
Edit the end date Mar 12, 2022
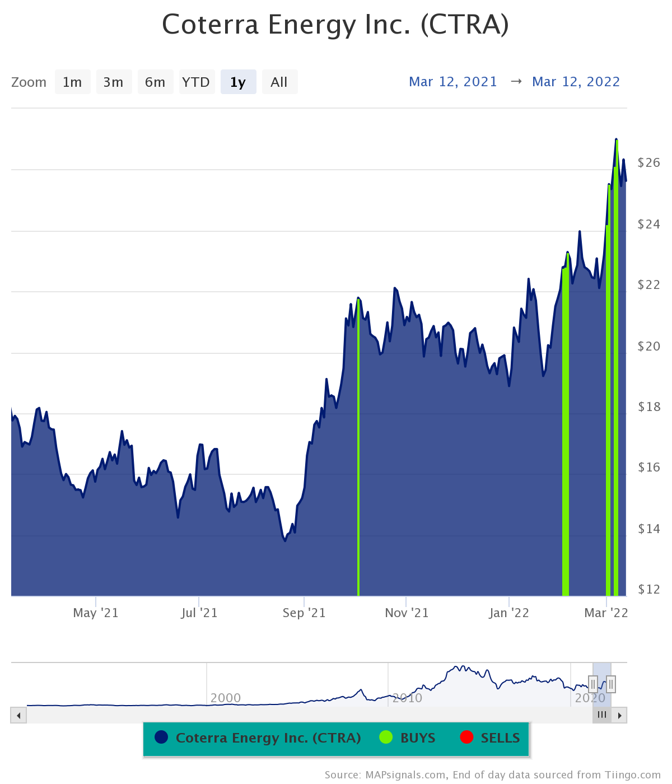(x=576, y=82)
